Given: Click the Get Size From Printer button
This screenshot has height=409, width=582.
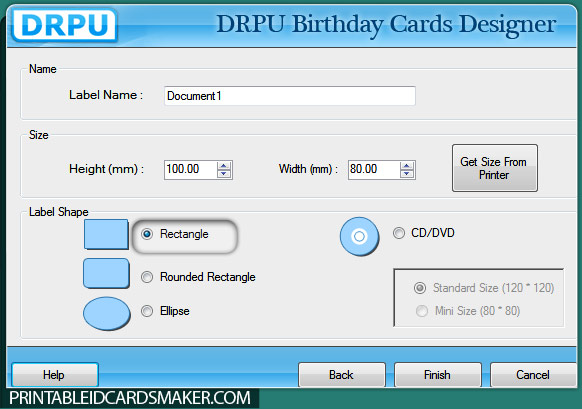Looking at the screenshot, I should [x=495, y=168].
